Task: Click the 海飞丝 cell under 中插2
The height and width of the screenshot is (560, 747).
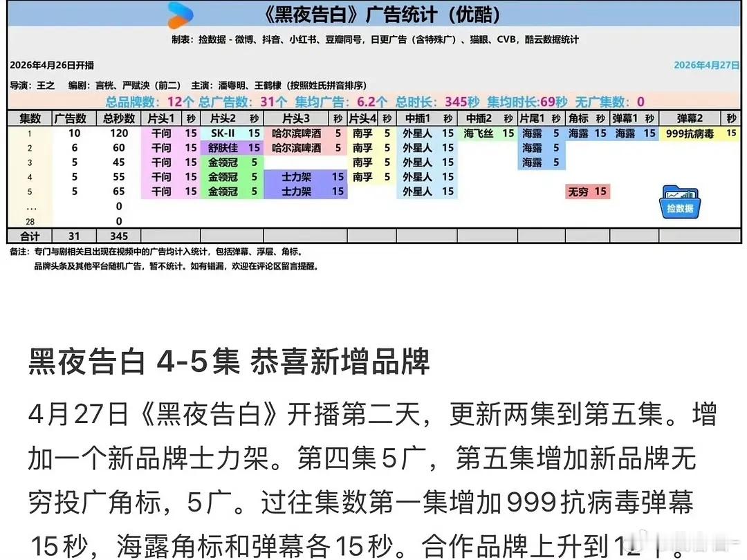Action: click(479, 133)
